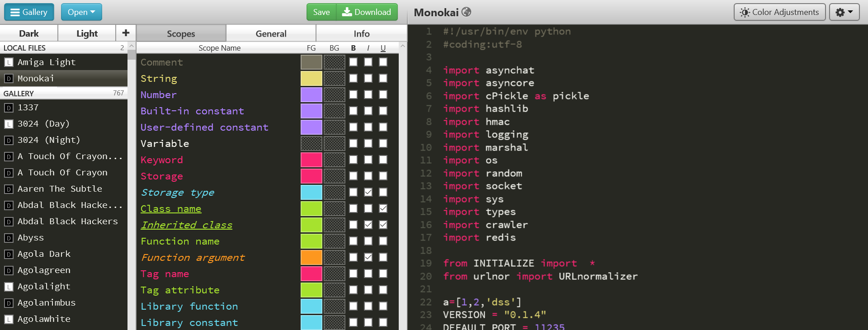The height and width of the screenshot is (330, 868).
Task: Click 'import hashlib' in code preview
Action: point(486,108)
